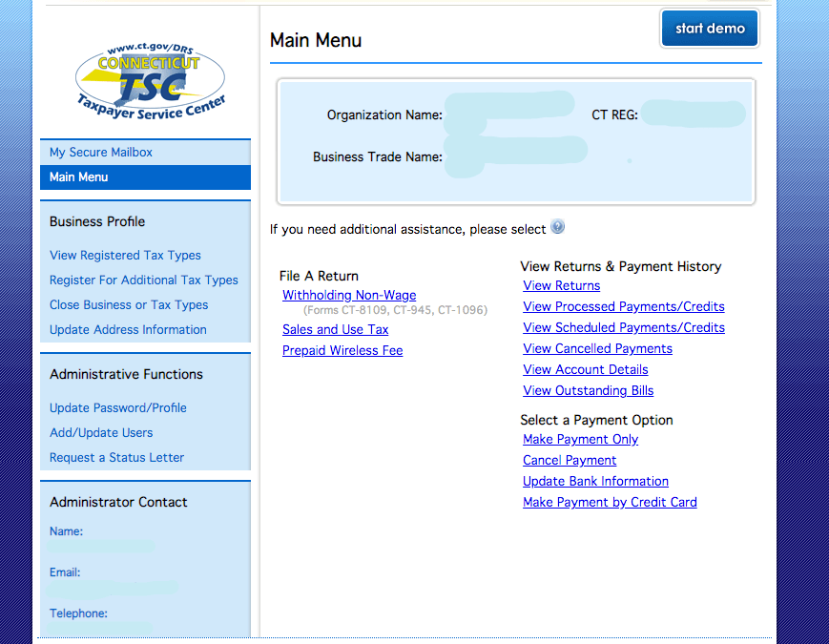Choose Close Business or Tax Types
Screen dimensions: 829x644
pos(129,305)
